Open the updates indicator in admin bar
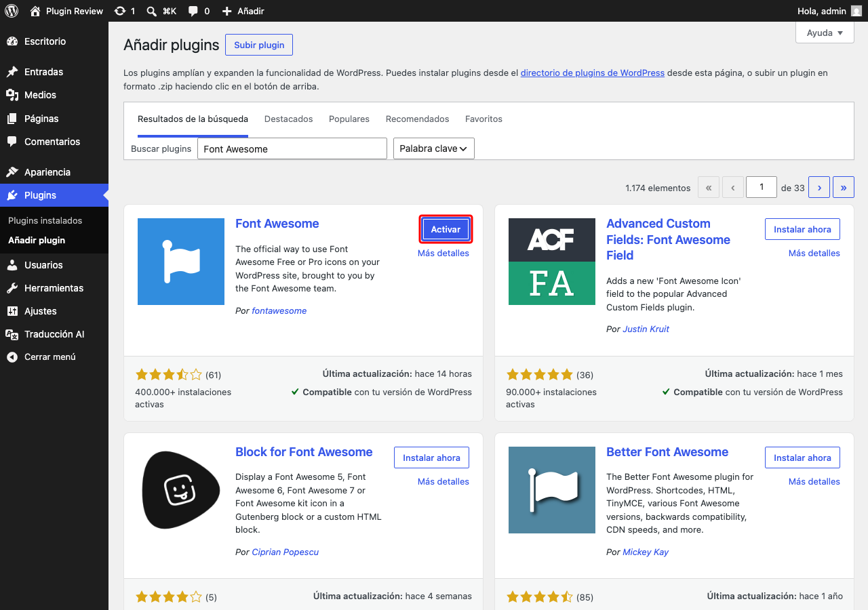Image resolution: width=868 pixels, height=610 pixels. pos(125,11)
